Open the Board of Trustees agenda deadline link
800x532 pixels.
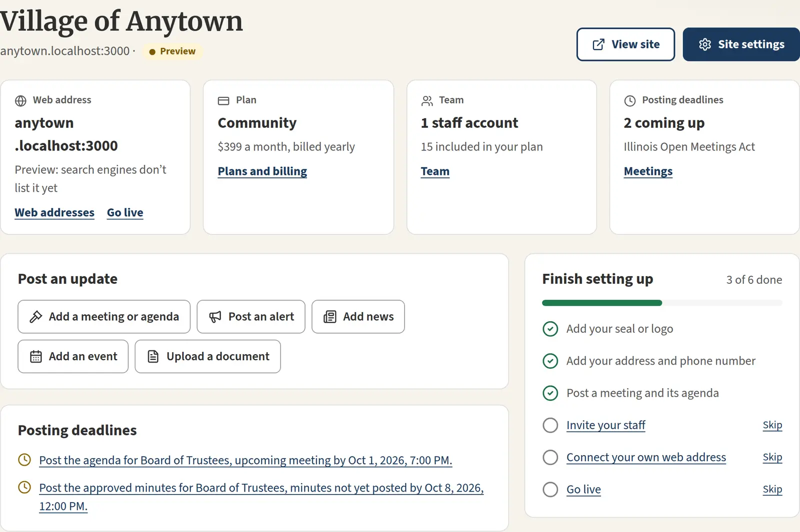point(245,460)
